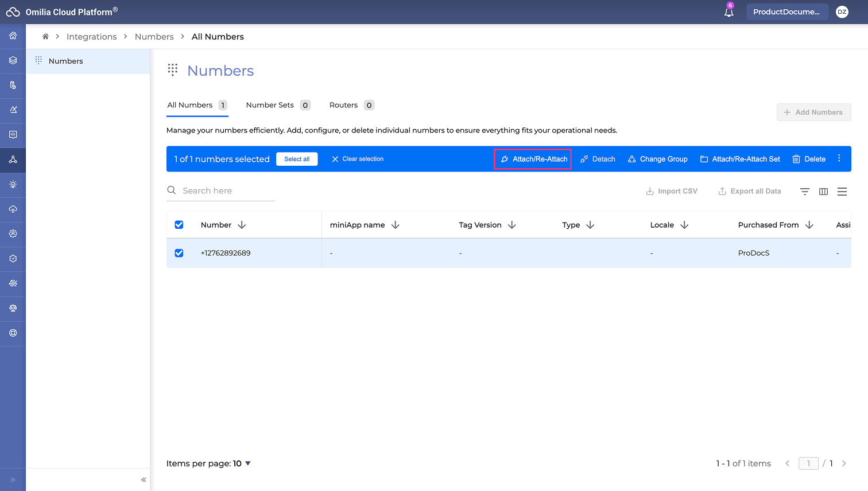Open the Home icon in left sidebar
This screenshot has width=868, height=491.
coord(13,36)
